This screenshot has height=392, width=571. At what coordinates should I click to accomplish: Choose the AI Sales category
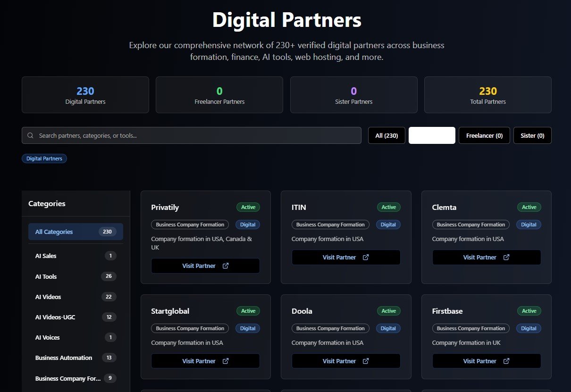coord(76,256)
